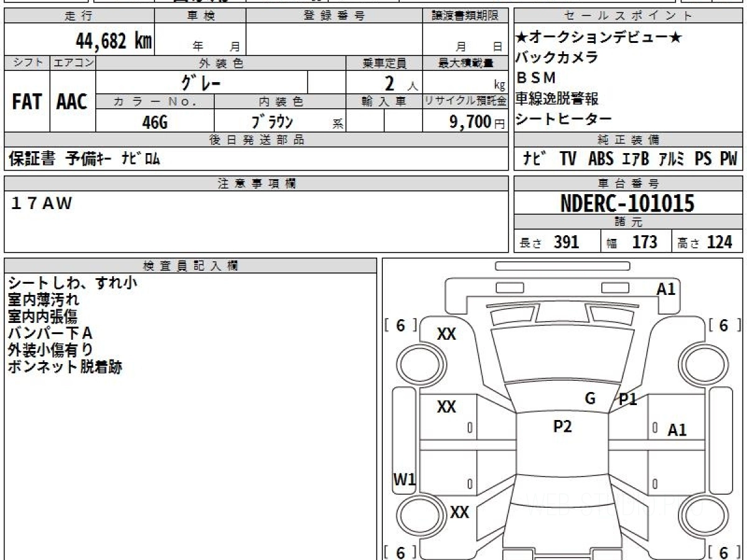Viewport: 747px width, 560px height.
Task: Select inspector note 室内内張傷
Action: point(44,316)
